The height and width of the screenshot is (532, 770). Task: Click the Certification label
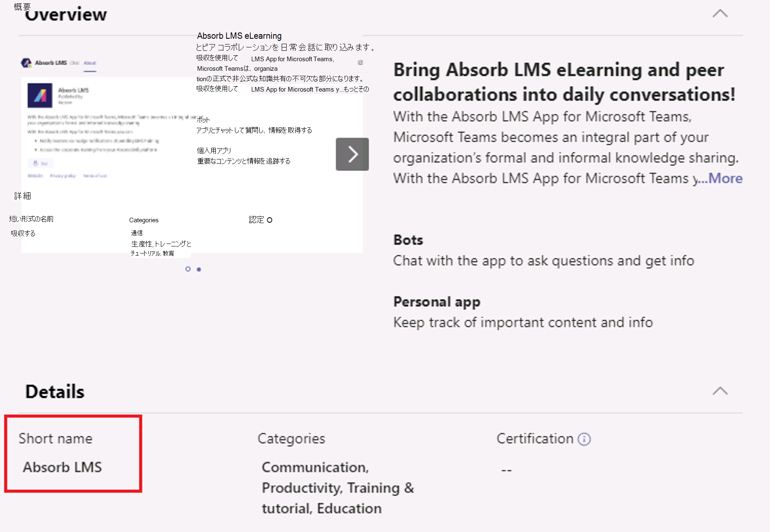tap(535, 438)
